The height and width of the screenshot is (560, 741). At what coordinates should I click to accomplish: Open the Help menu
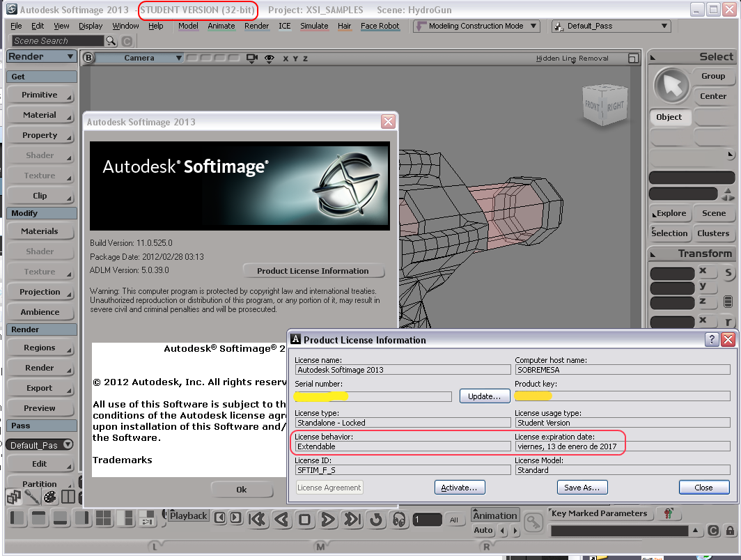pyautogui.click(x=155, y=26)
